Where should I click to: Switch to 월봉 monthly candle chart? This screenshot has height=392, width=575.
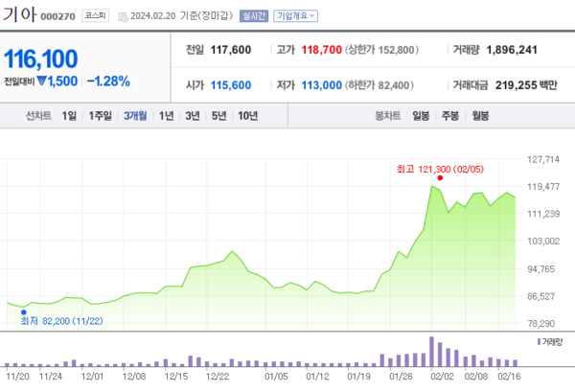pos(480,116)
